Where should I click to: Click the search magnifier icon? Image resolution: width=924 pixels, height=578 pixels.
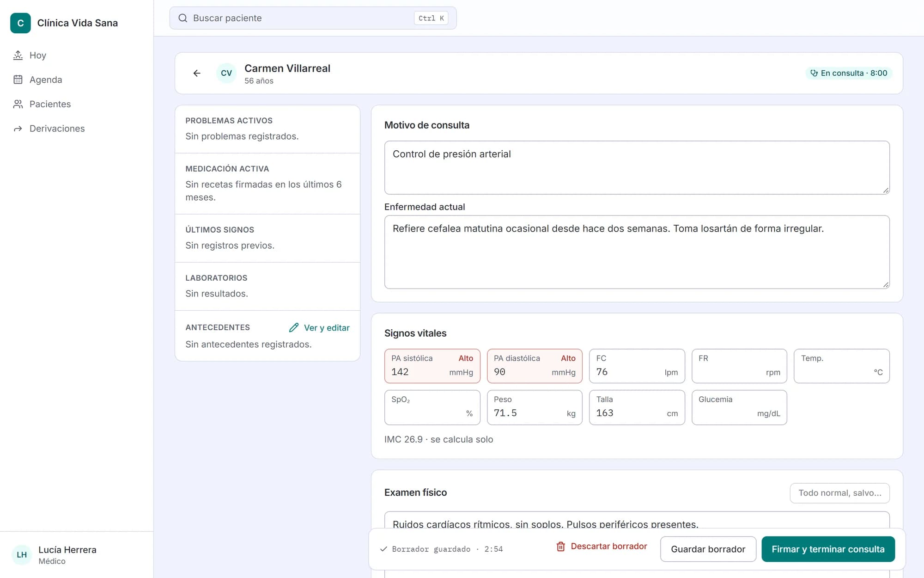pyautogui.click(x=183, y=18)
